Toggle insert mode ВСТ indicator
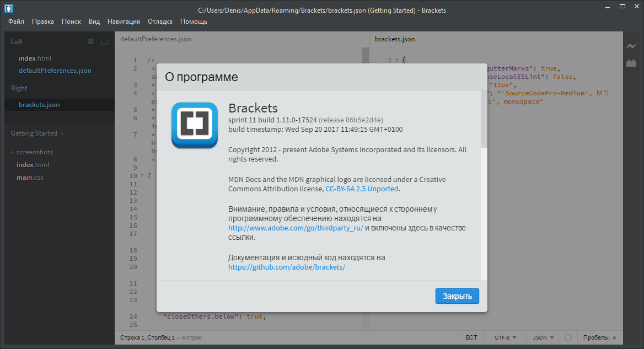Screen dimensions: 644x349 tap(471, 337)
